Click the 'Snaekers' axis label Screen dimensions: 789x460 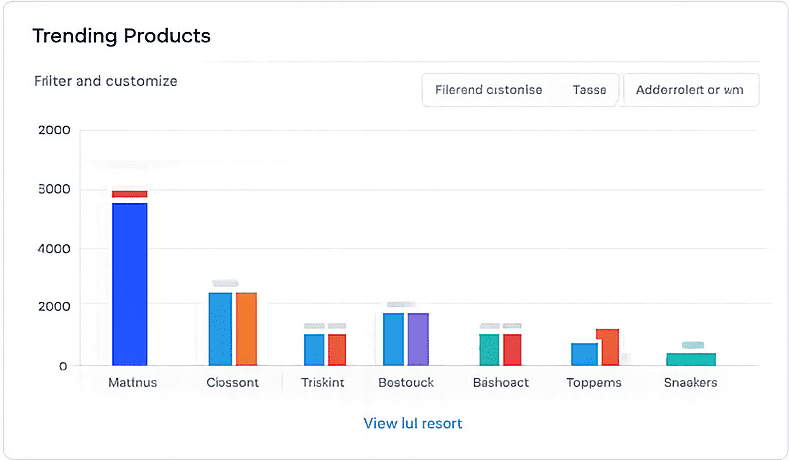(690, 382)
